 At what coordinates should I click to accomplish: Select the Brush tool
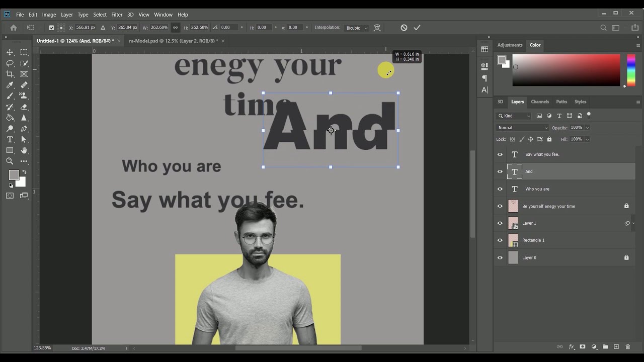10,96
